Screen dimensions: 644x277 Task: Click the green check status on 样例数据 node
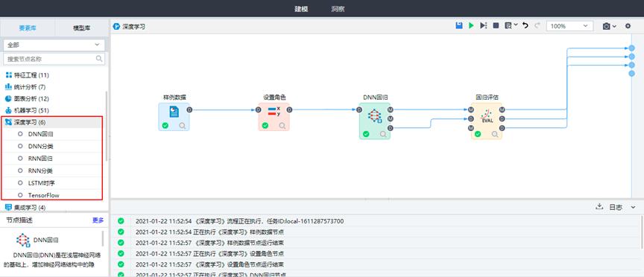[x=165, y=126]
